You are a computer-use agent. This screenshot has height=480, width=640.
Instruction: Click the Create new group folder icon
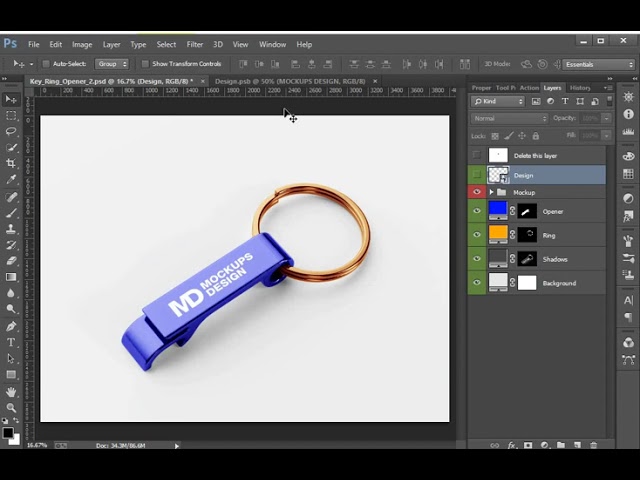click(x=561, y=445)
